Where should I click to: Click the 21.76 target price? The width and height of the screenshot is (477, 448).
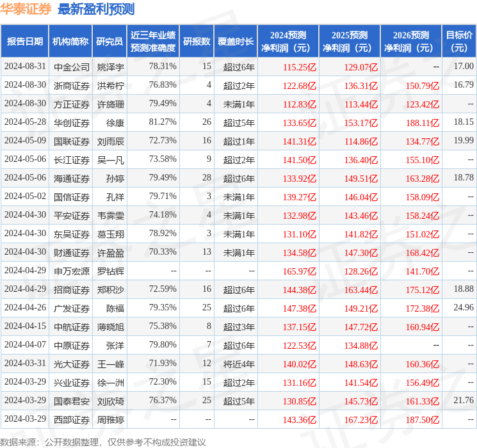click(464, 400)
